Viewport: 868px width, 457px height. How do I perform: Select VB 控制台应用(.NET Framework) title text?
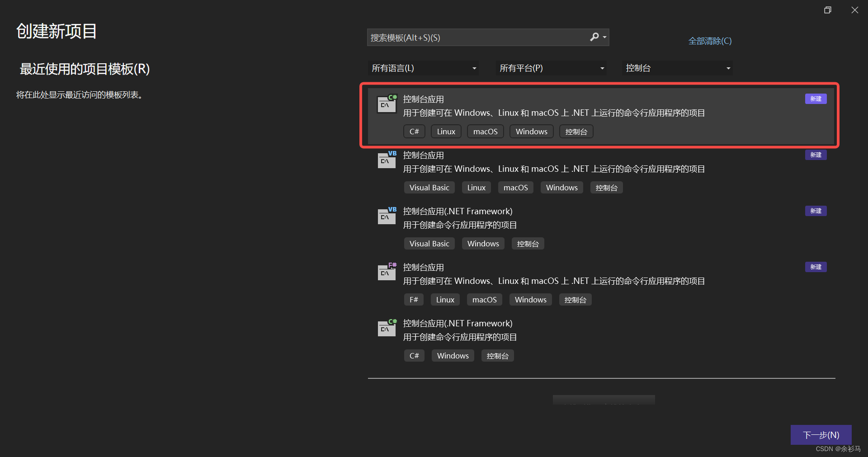click(x=458, y=212)
